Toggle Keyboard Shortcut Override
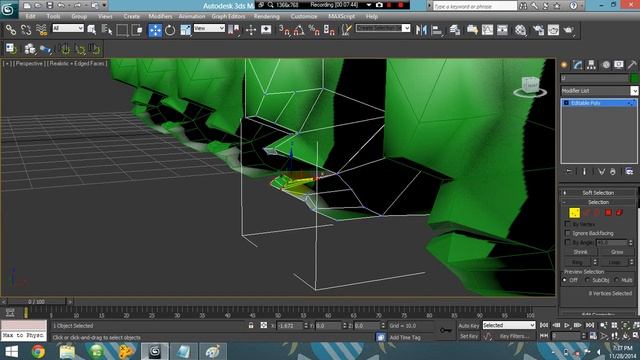This screenshot has width=640, height=360. pos(266,30)
